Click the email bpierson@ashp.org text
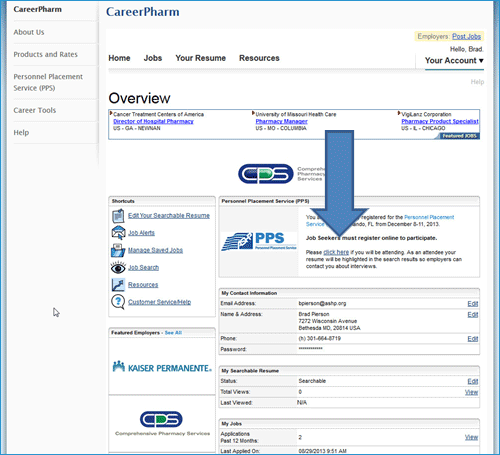 322,303
